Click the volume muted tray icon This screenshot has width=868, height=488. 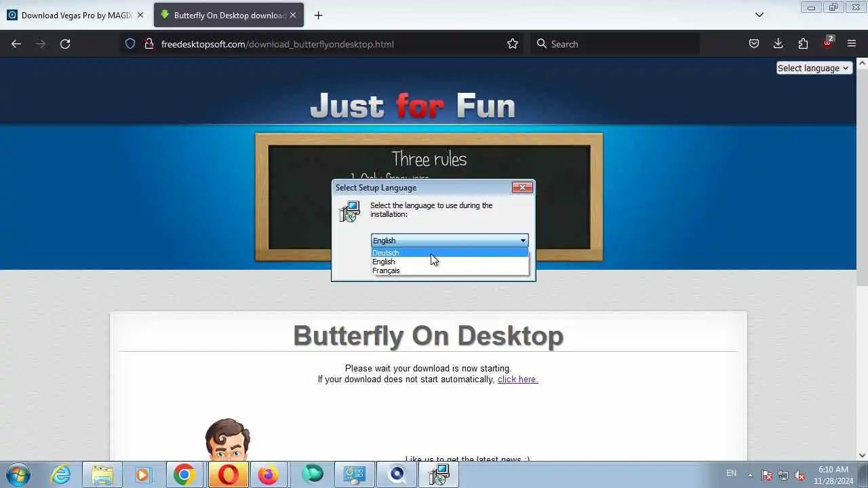(800, 475)
